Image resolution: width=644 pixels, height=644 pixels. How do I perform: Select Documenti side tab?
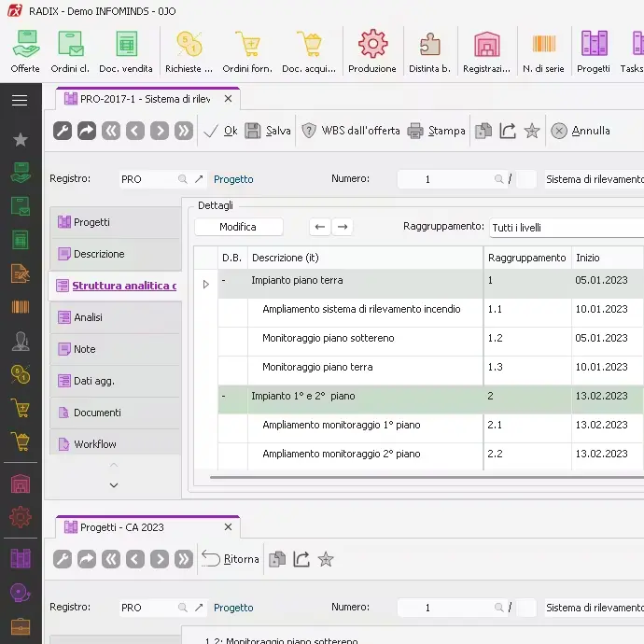116,413
